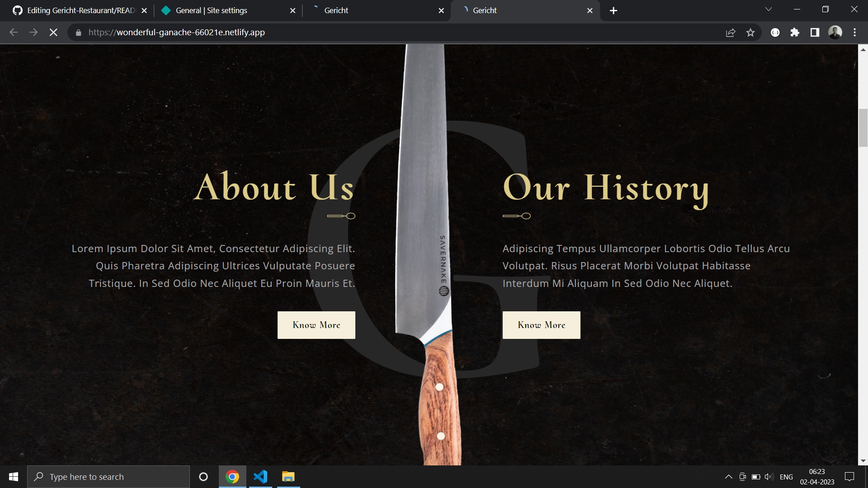868x488 pixels.
Task: Stop loading the page
Action: [53, 33]
